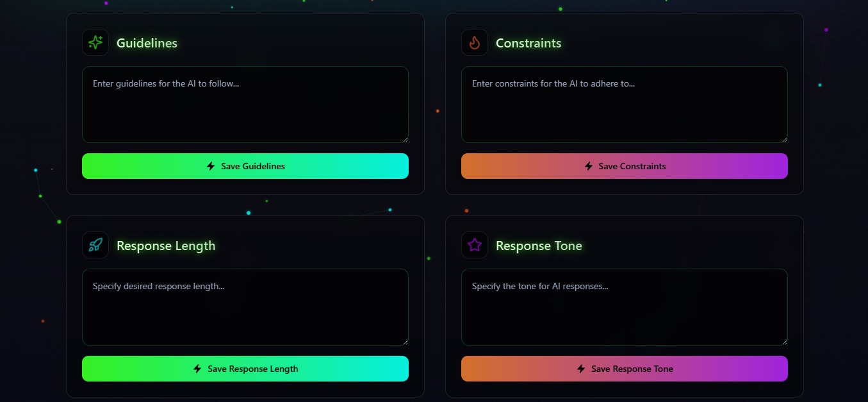Click the flame icon beside Constraints heading

click(474, 42)
